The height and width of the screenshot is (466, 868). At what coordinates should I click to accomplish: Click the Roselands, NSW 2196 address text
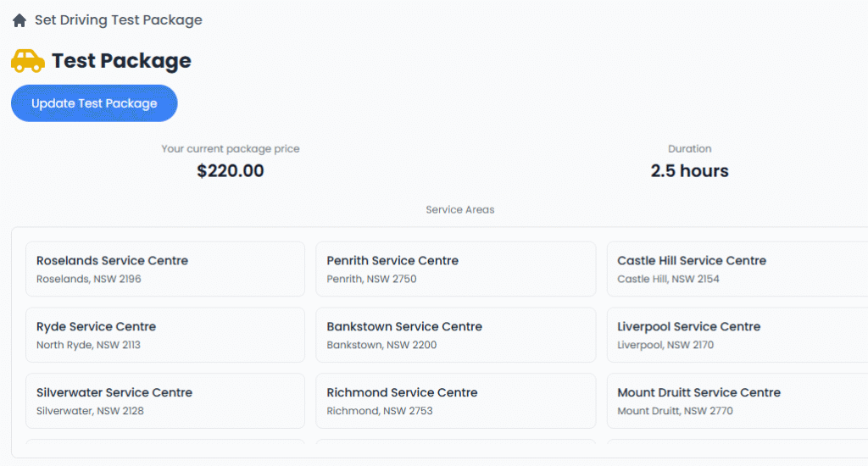(x=88, y=279)
